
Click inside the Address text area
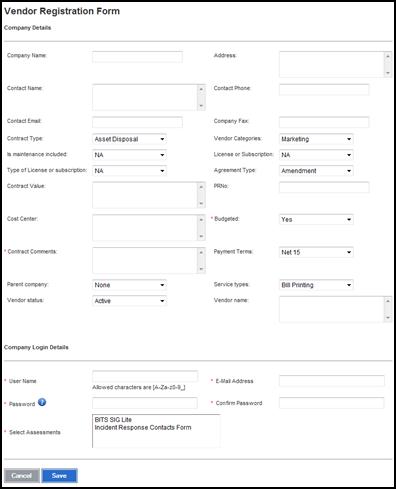point(332,64)
